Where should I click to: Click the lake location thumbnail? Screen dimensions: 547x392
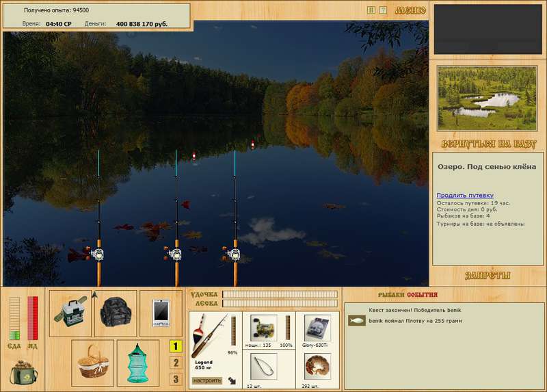(487, 98)
